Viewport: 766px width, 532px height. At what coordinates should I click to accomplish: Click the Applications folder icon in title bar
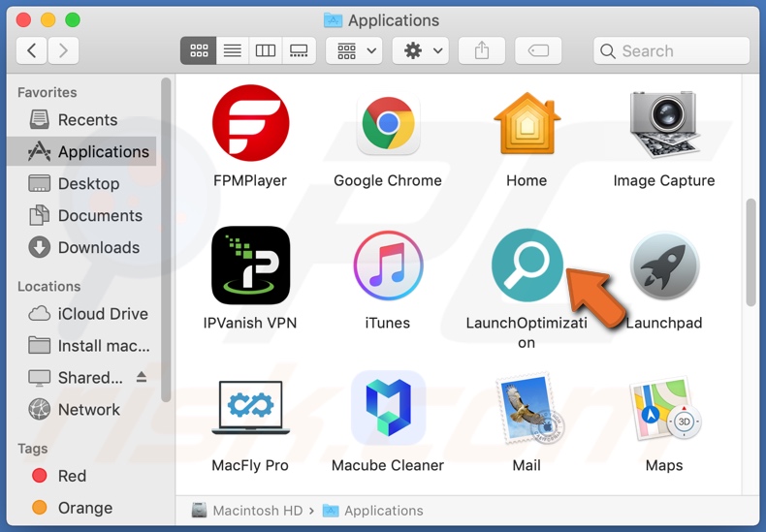point(334,20)
